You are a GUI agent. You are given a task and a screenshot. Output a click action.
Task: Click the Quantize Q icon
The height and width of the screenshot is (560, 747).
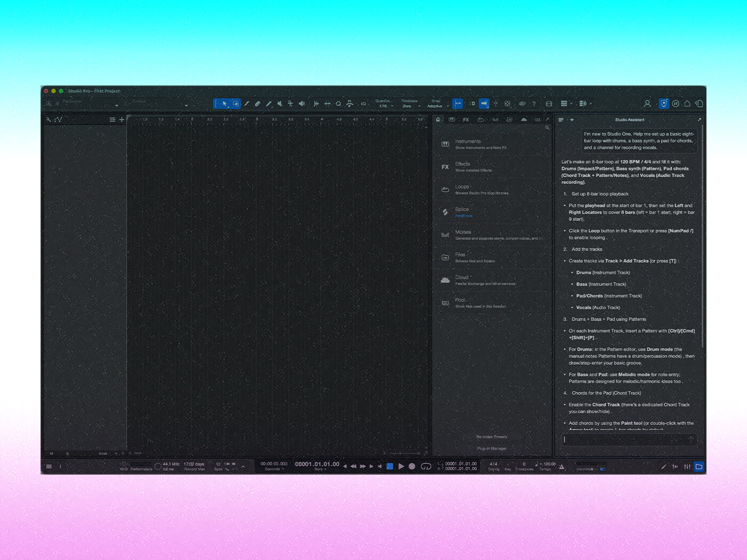[x=338, y=103]
